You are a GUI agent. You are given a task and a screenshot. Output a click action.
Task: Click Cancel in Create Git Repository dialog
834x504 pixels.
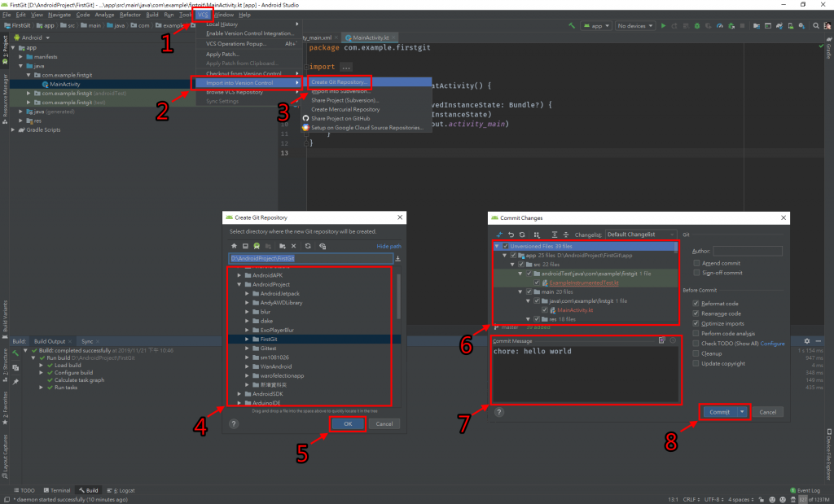(384, 423)
